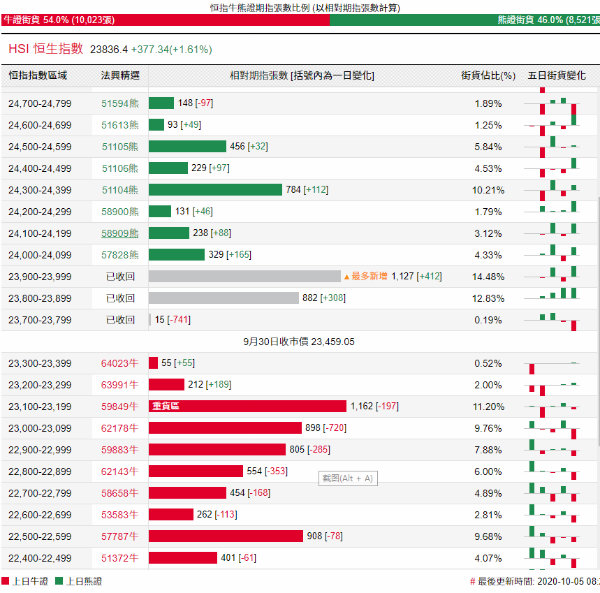
Task: Click the grey bar for 23,800-23,899
Action: tap(223, 298)
